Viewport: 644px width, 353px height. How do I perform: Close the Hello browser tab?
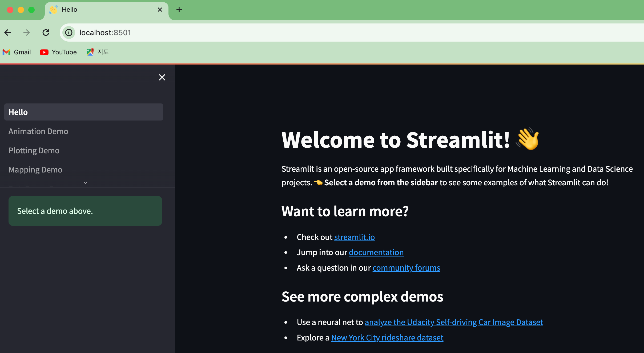pos(160,10)
